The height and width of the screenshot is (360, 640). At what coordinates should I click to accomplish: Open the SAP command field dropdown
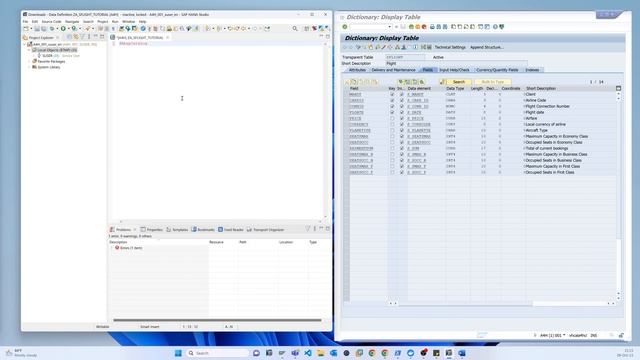point(389,27)
